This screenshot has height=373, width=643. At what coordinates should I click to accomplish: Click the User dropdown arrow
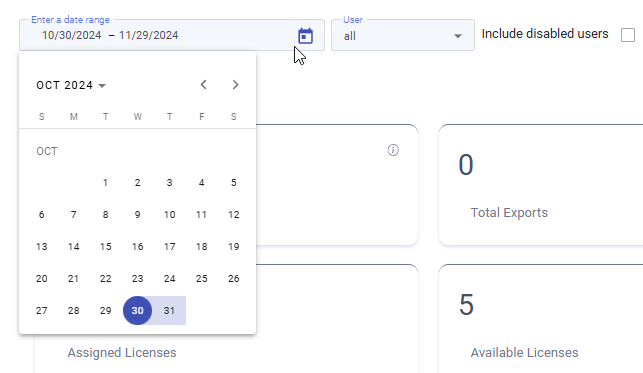(458, 36)
